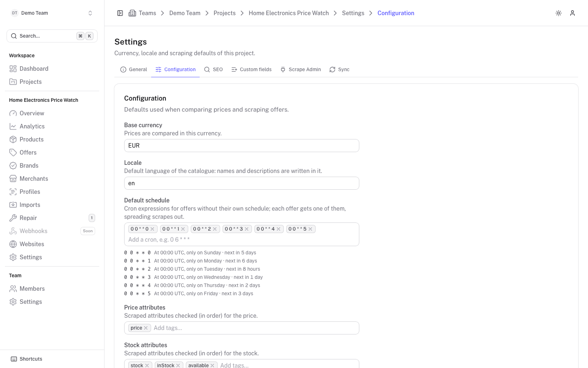Open Merchants in the sidebar
The width and height of the screenshot is (588, 368).
click(52, 179)
